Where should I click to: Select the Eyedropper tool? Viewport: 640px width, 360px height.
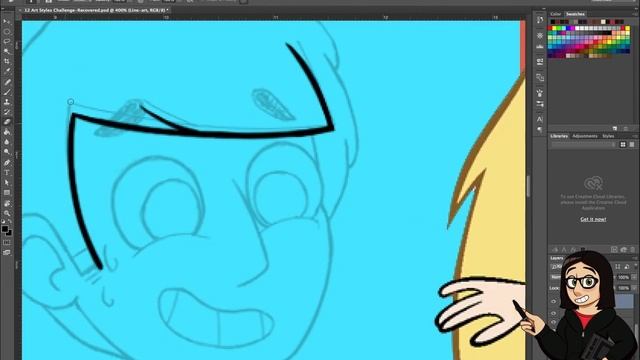coord(7,71)
